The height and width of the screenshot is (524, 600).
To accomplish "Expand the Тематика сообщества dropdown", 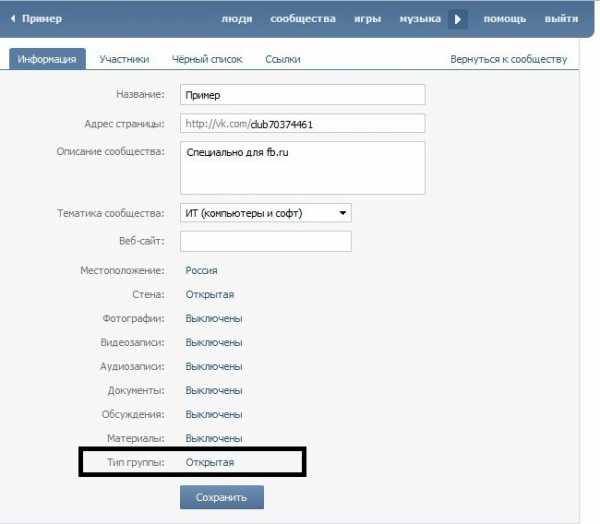I will [265, 213].
